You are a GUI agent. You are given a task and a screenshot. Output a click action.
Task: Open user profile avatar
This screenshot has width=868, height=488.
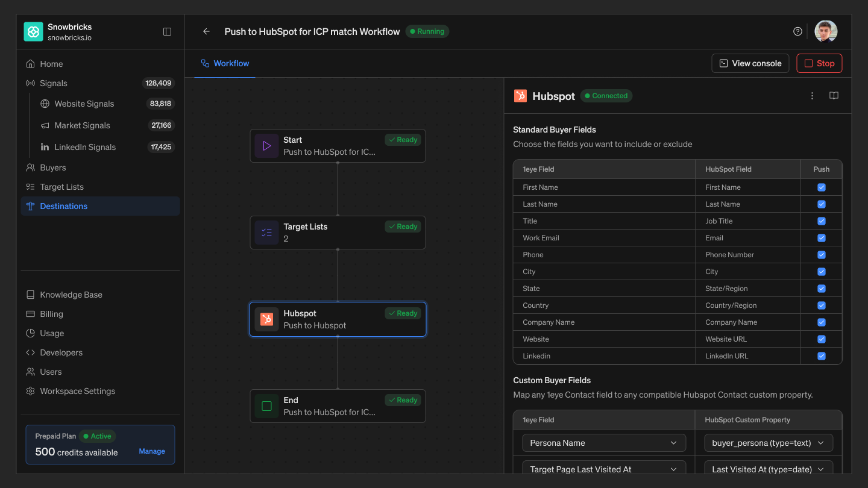(826, 31)
